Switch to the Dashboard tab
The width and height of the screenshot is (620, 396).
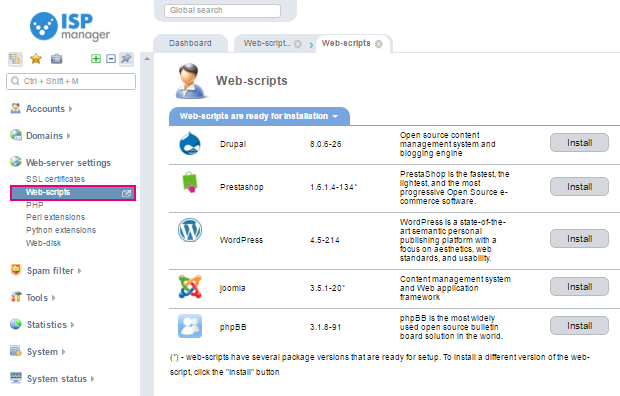(190, 43)
